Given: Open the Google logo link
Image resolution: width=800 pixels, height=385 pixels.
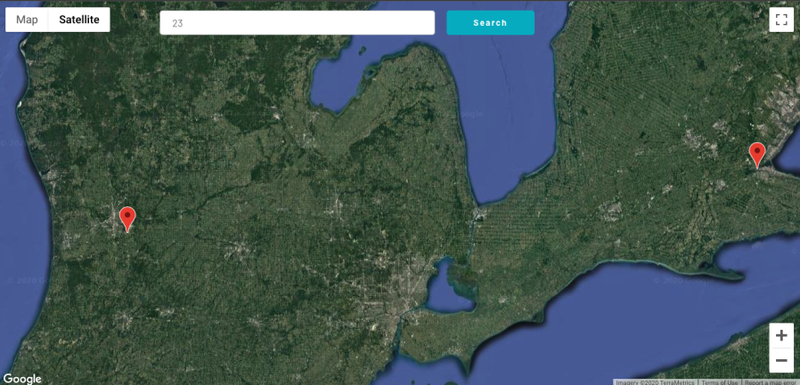Looking at the screenshot, I should (x=22, y=379).
